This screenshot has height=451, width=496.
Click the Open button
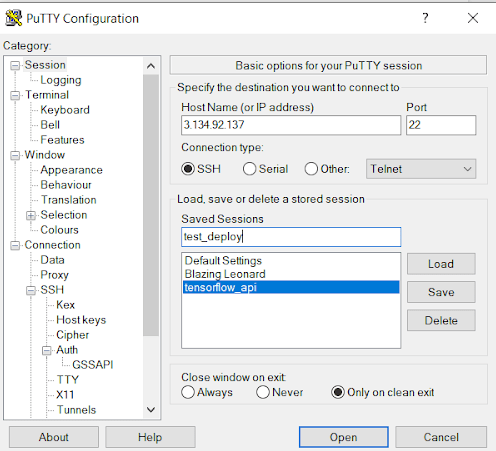pos(344,437)
